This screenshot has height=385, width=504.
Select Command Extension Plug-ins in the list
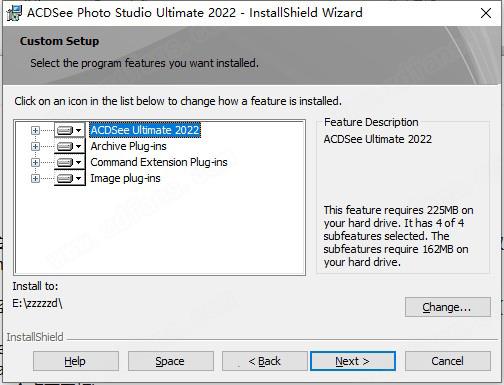[x=159, y=162]
